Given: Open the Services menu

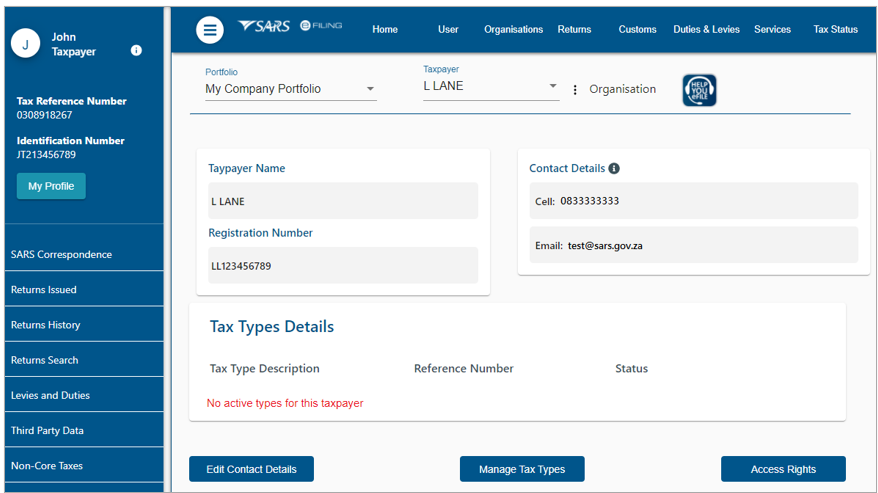Looking at the screenshot, I should click(772, 29).
